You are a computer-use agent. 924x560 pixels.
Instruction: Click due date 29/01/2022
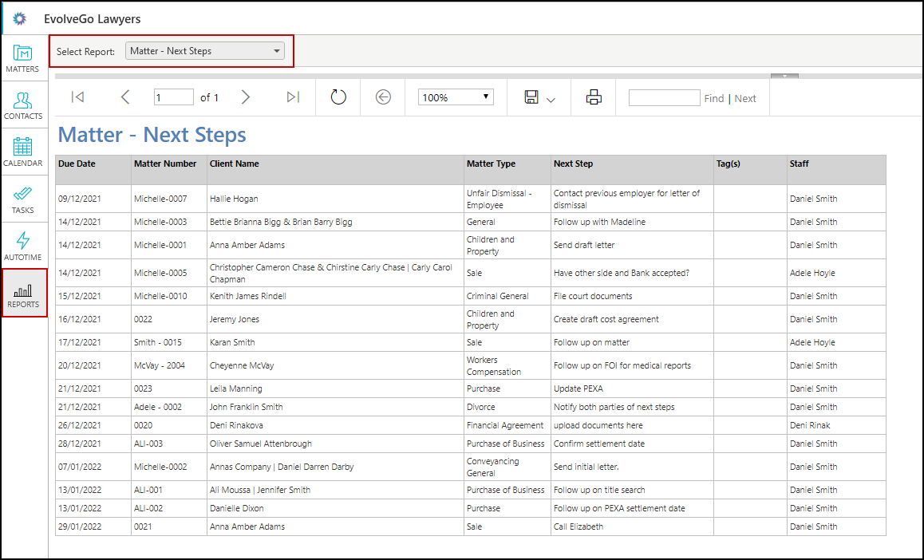coord(80,526)
